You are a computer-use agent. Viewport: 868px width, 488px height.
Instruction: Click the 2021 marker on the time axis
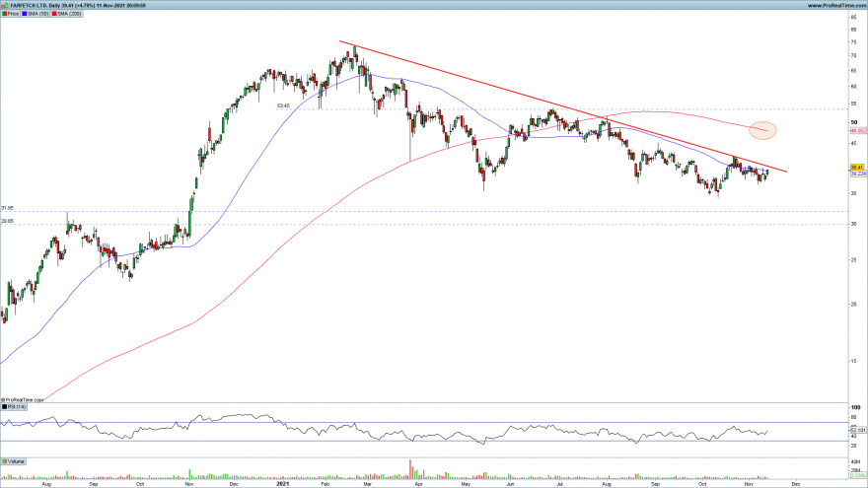click(283, 484)
